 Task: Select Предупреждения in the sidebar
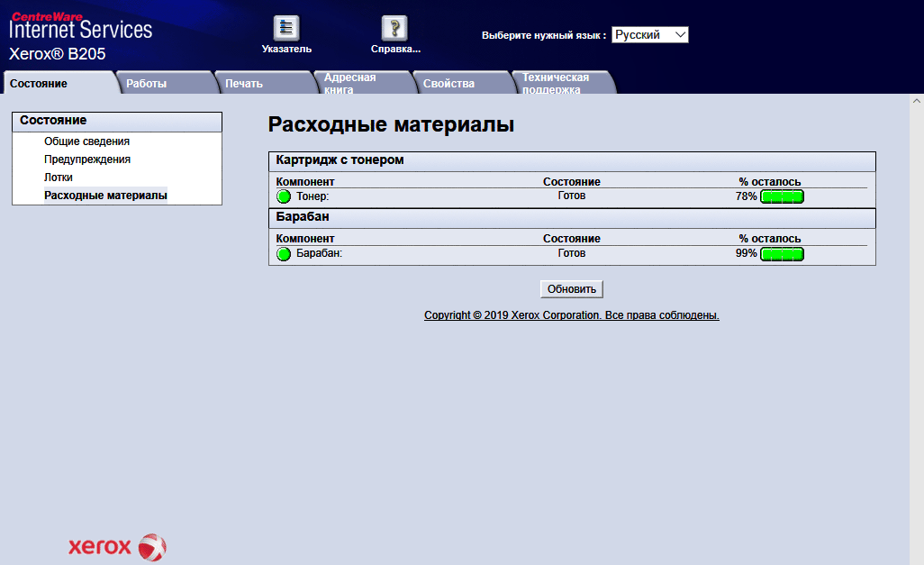pos(87,159)
